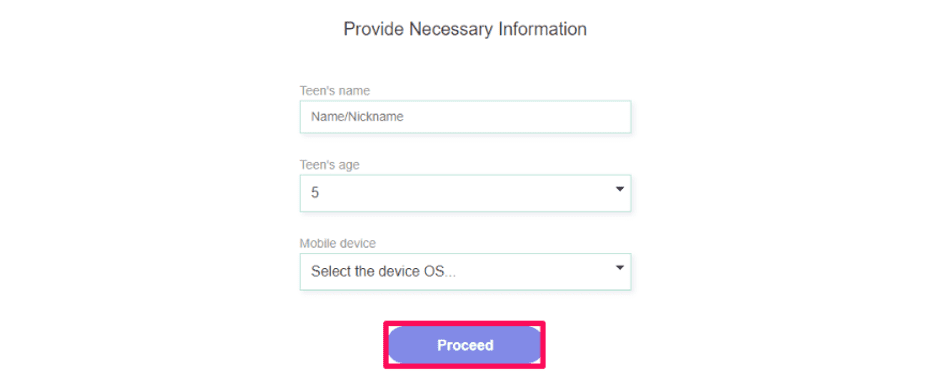Open the Teen's age dropdown
The width and height of the screenshot is (941, 387).
(x=465, y=193)
